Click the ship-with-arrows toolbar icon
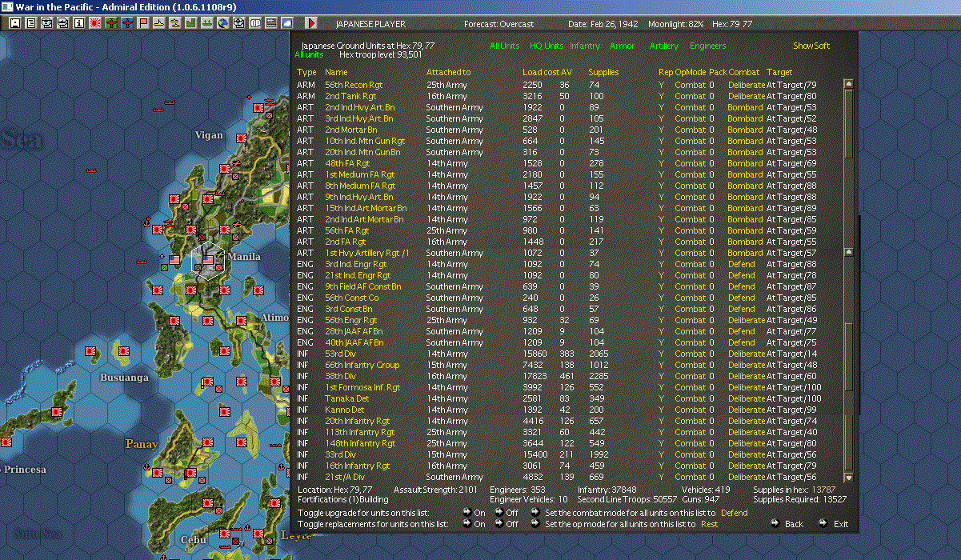Viewport: 961px width, 560px height. 207,23
